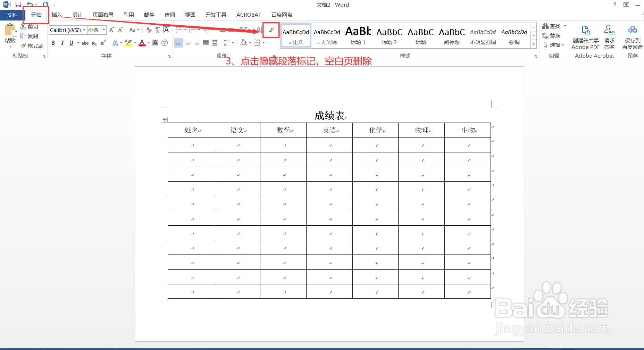Switch to the ACROBAT tab
This screenshot has height=350, width=644.
[x=249, y=15]
